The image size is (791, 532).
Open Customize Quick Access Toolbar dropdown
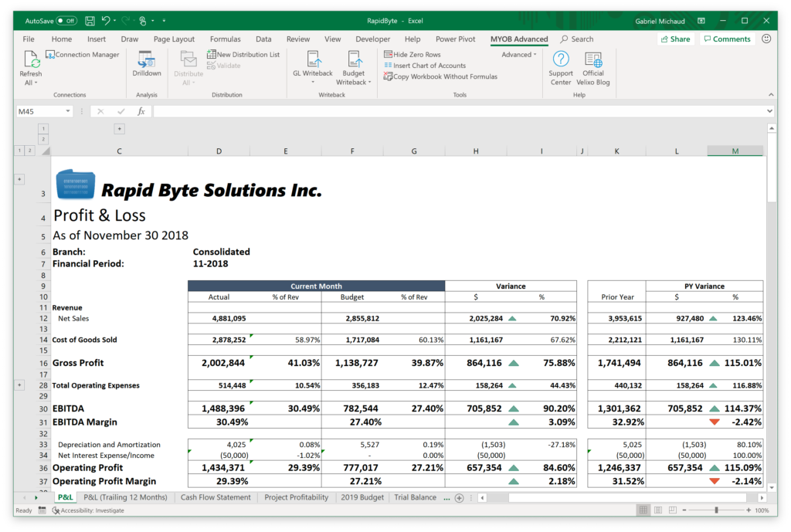164,21
